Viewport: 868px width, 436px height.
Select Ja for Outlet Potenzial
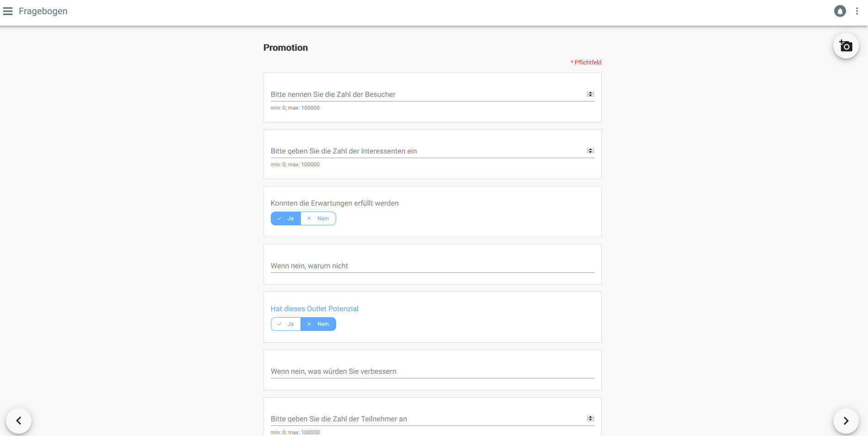(286, 324)
